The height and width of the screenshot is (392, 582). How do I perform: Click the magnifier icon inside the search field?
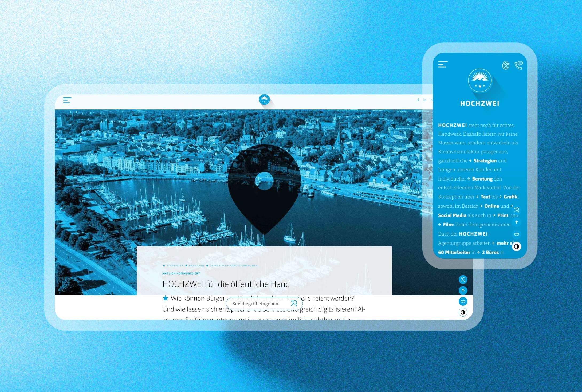(x=294, y=303)
